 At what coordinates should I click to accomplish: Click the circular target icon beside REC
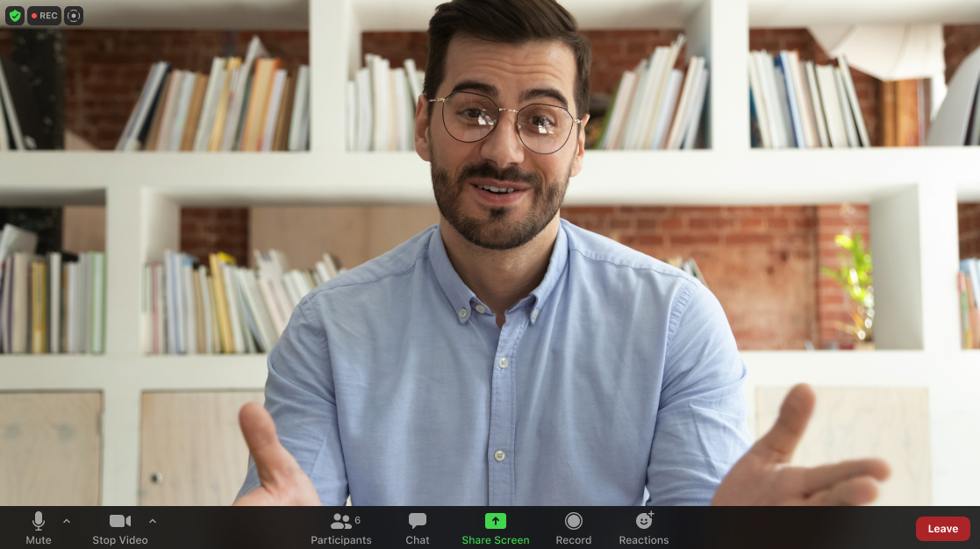(x=74, y=16)
